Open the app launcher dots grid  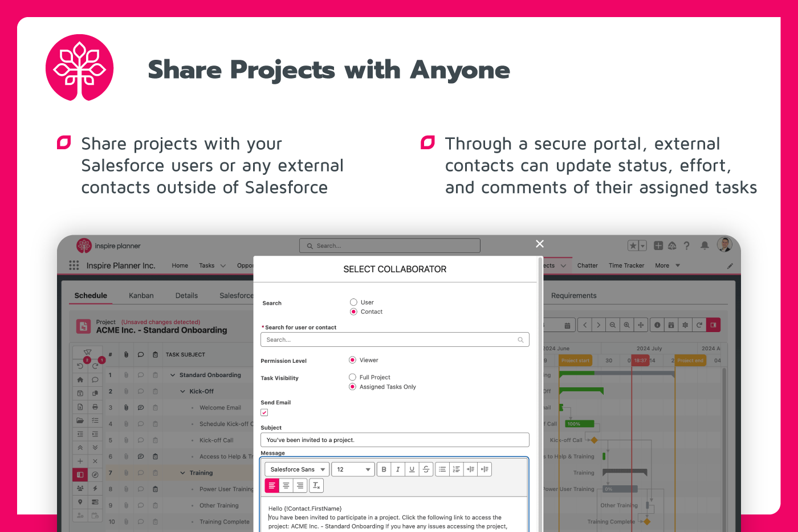point(74,265)
